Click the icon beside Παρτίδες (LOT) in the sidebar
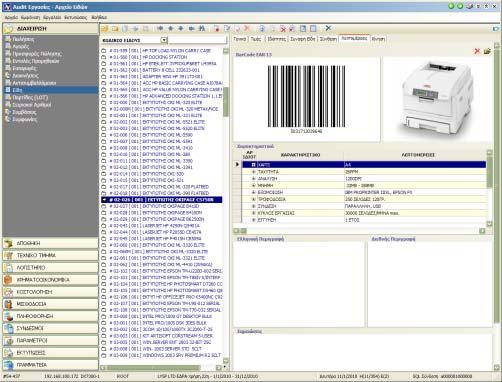502x382 pixels. tap(8, 97)
